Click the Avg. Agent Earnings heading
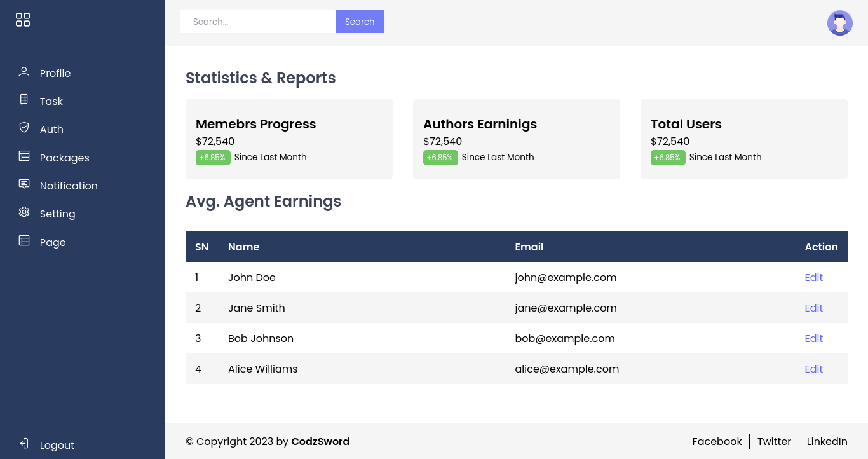This screenshot has height=459, width=868. [263, 202]
